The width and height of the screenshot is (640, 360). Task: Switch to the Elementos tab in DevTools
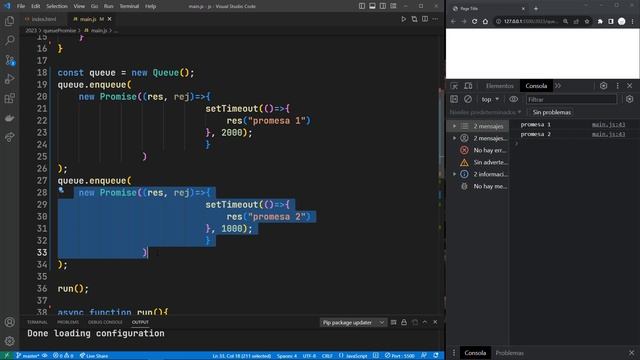[500, 86]
